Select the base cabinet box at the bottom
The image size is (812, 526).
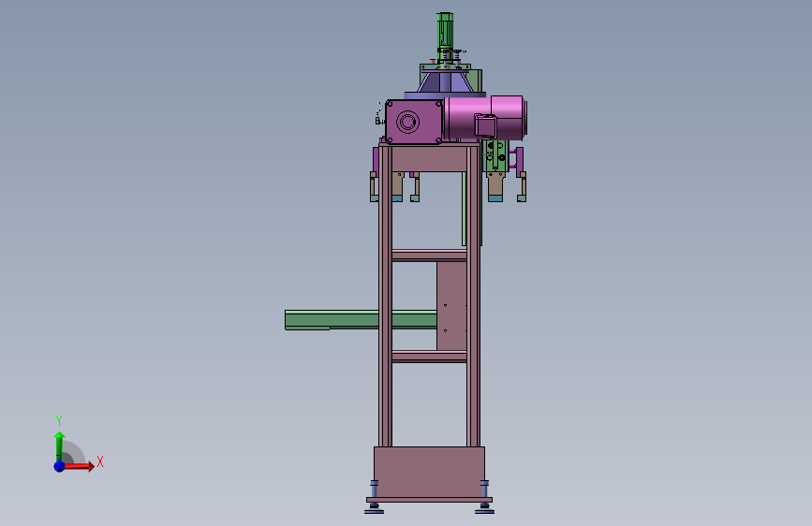pyautogui.click(x=429, y=472)
